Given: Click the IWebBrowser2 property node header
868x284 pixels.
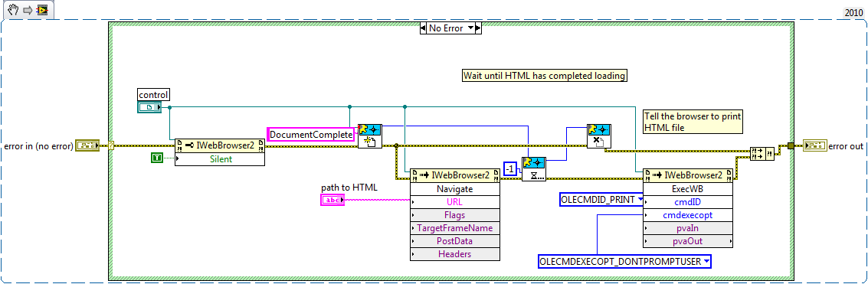Looking at the screenshot, I should 220,146.
